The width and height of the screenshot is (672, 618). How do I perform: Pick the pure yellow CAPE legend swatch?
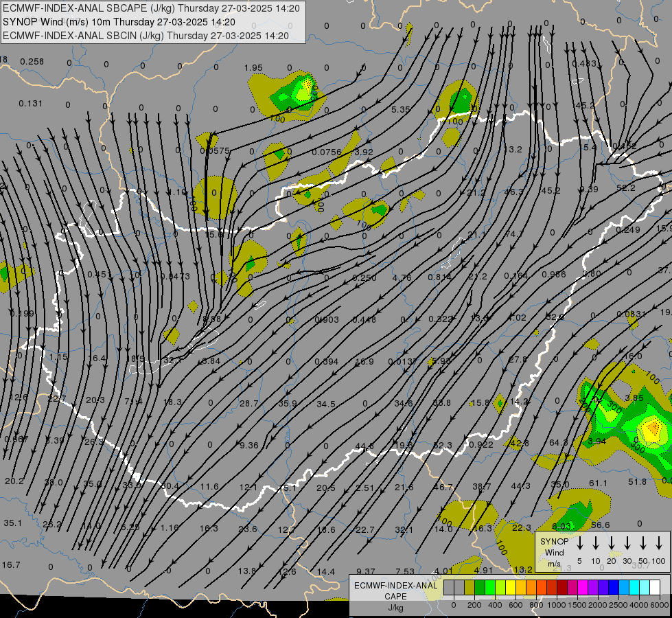511,588
